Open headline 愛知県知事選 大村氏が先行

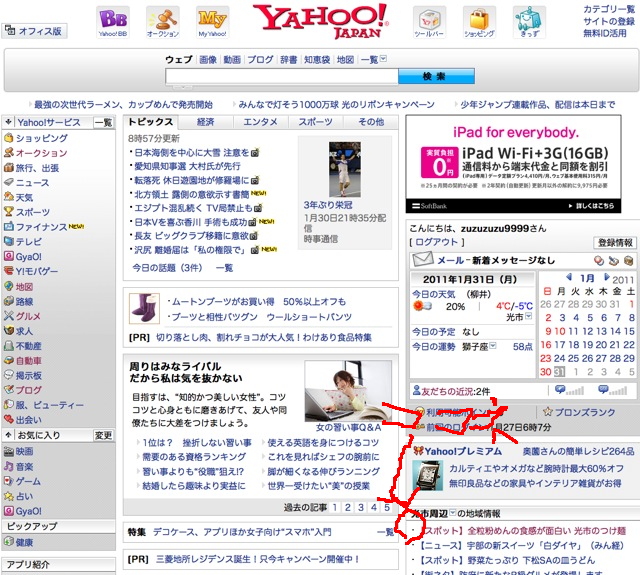coord(187,166)
